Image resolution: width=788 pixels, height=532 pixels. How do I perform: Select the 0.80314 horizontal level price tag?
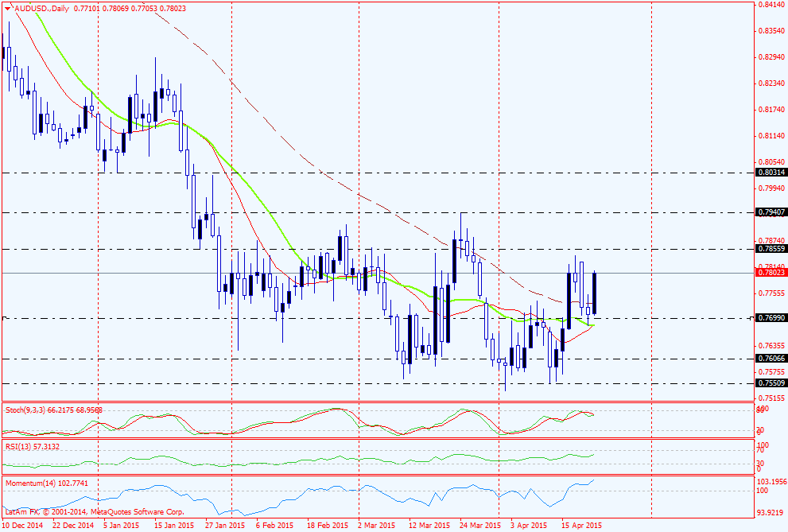click(x=771, y=172)
